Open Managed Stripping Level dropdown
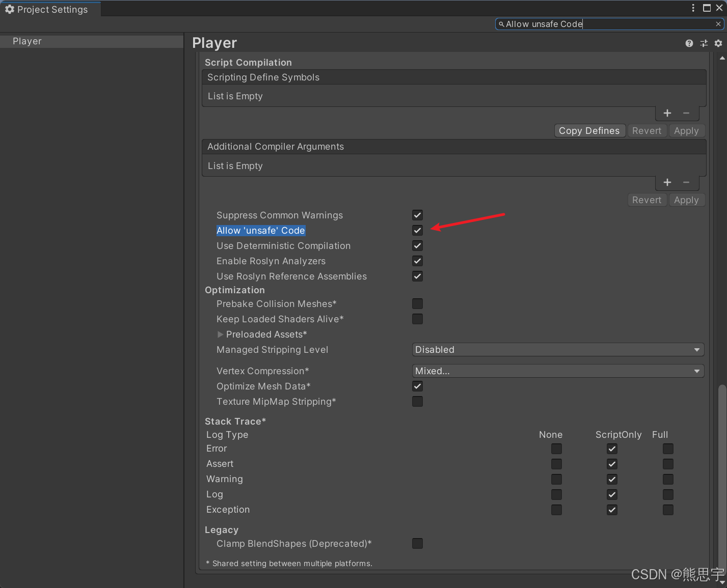The image size is (727, 588). 558,350
